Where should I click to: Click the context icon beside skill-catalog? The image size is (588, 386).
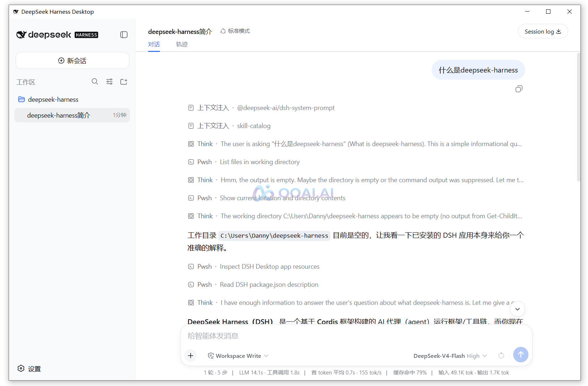[x=191, y=126]
